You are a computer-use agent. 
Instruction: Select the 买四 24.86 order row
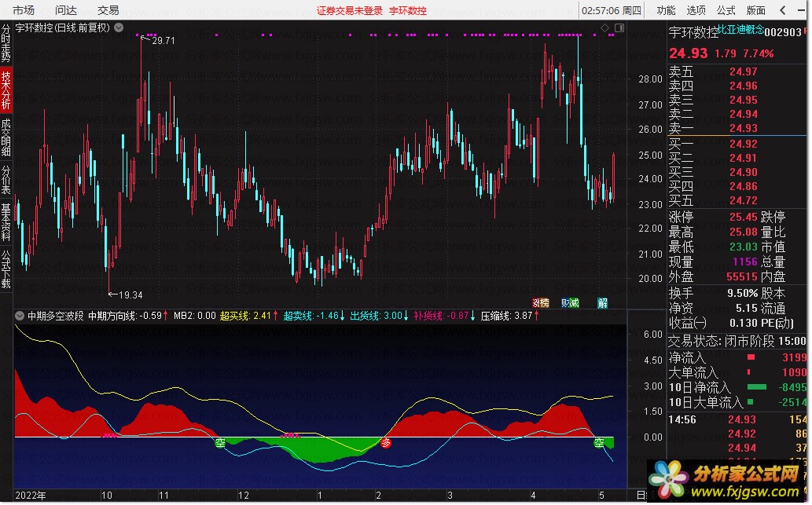(737, 186)
